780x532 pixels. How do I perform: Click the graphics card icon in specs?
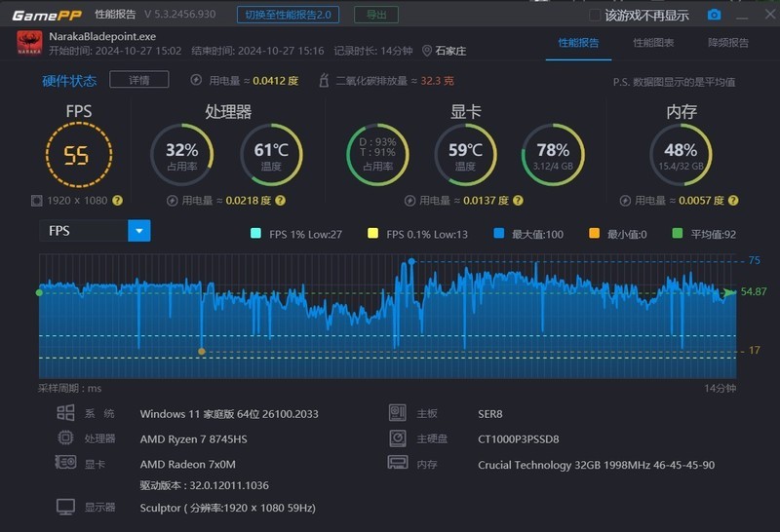tap(65, 463)
